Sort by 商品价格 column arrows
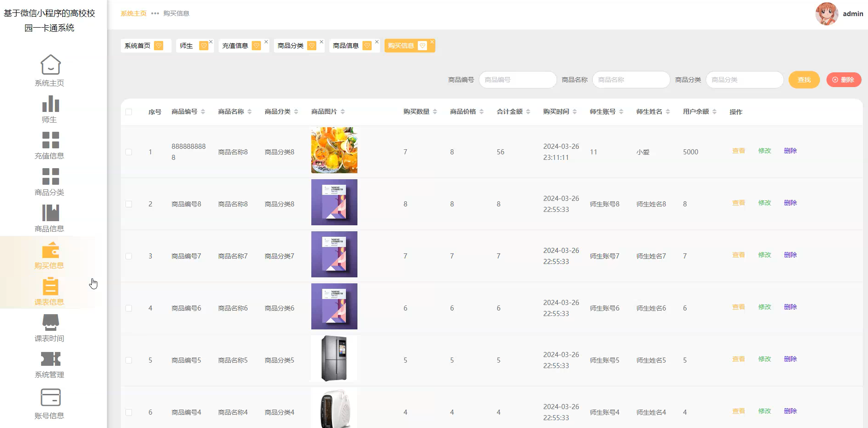Screen dimensions: 868x428 pyautogui.click(x=482, y=112)
